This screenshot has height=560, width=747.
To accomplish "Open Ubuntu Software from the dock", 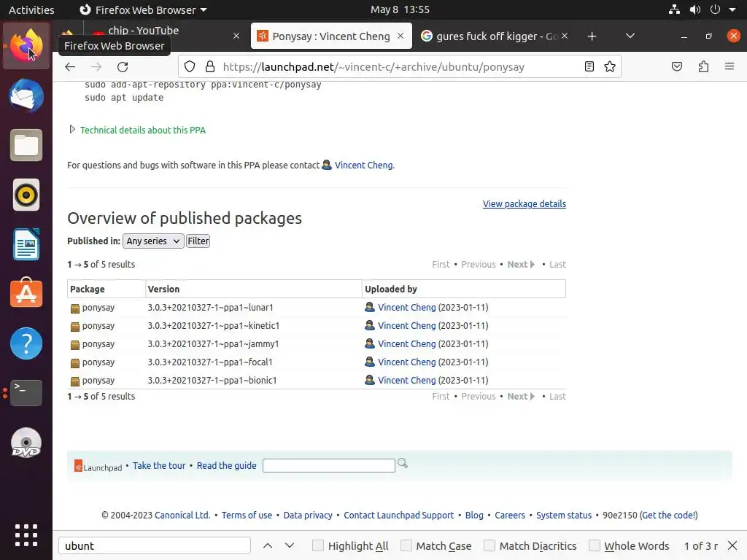I will click(26, 293).
